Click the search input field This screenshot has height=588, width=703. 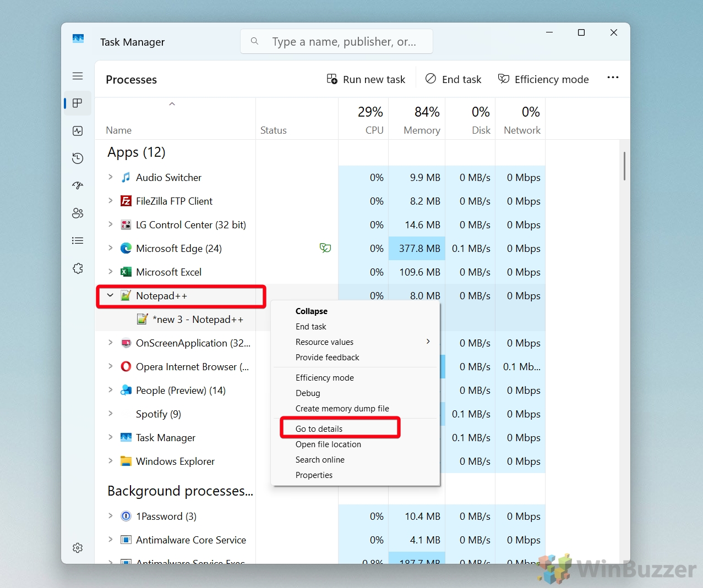coord(336,41)
